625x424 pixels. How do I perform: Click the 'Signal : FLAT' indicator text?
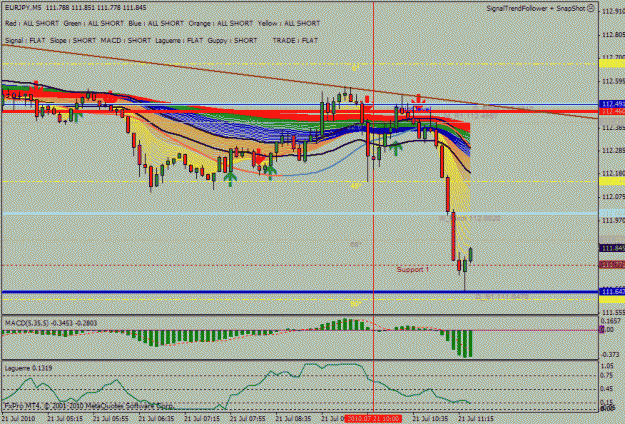coord(26,41)
